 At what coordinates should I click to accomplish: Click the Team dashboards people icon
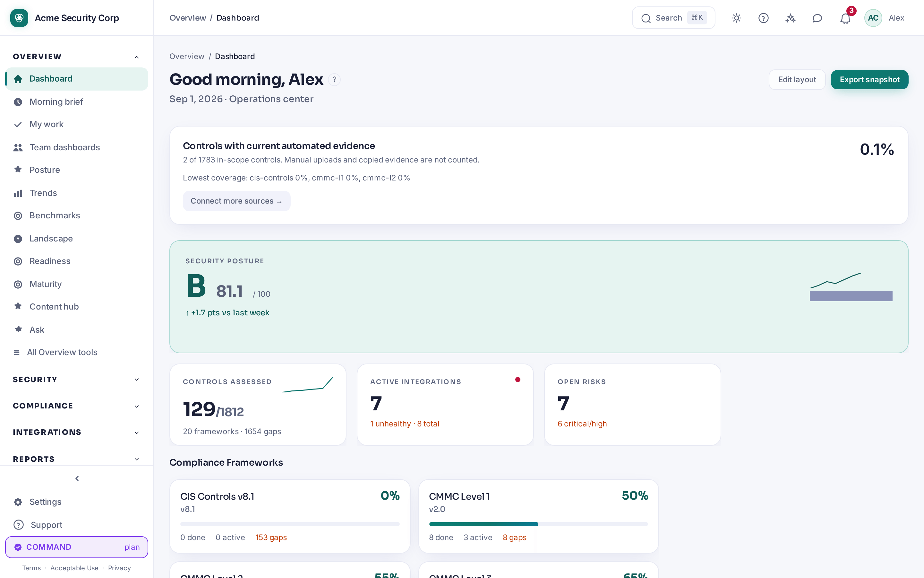tap(18, 148)
